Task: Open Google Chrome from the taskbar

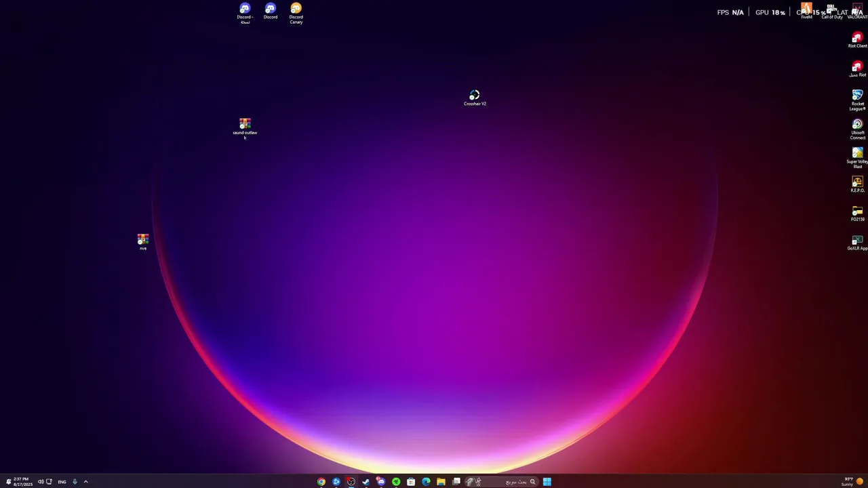Action: pos(321,482)
